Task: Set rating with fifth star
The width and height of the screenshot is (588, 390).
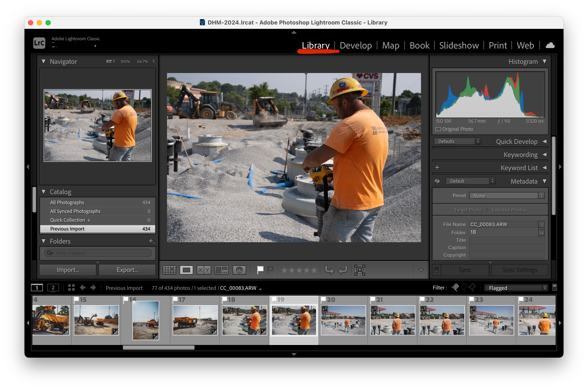Action: click(x=314, y=270)
